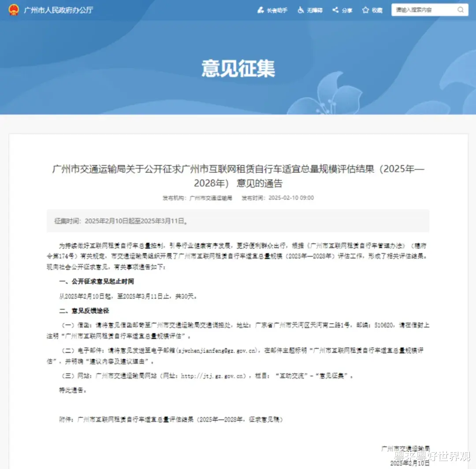Screen dimensions: 476x469
Task: Click the notice title about 互联网租赁自行车适宜总量规模评估结果
Action: [238, 176]
